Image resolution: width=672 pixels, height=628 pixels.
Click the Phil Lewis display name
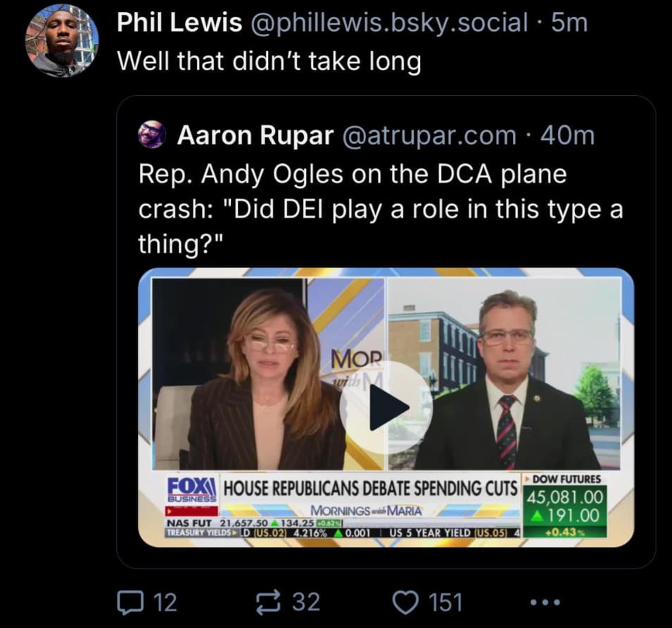point(179,23)
